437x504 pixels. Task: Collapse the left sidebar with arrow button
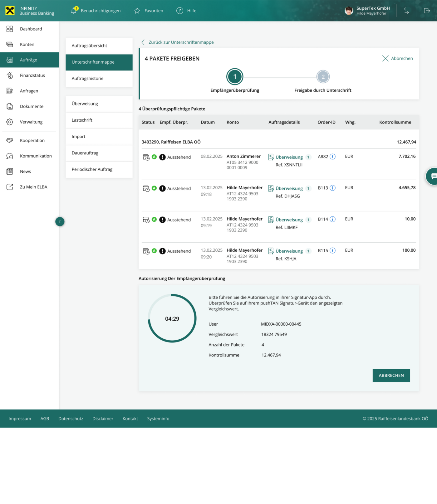click(60, 221)
